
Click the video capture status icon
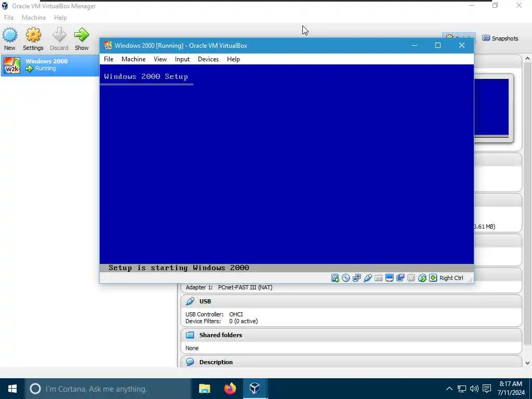click(x=400, y=278)
